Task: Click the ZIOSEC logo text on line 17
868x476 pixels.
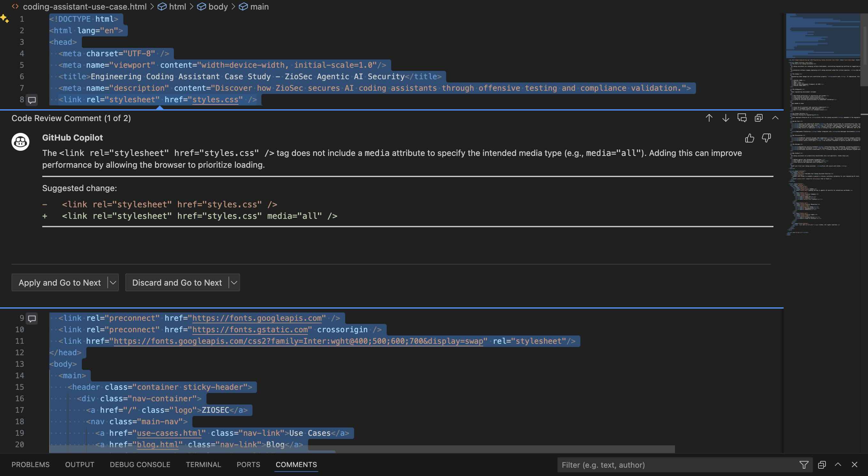Action: (x=215, y=410)
